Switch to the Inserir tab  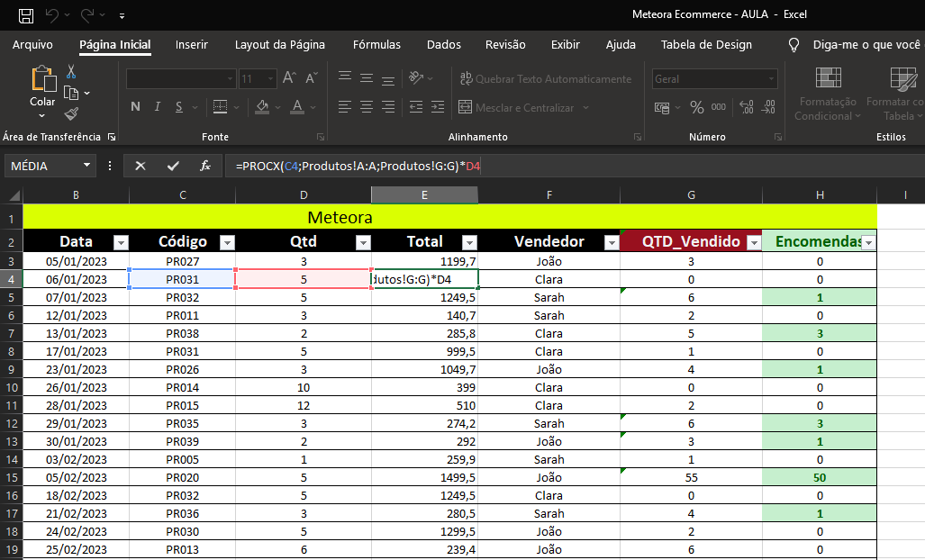192,45
